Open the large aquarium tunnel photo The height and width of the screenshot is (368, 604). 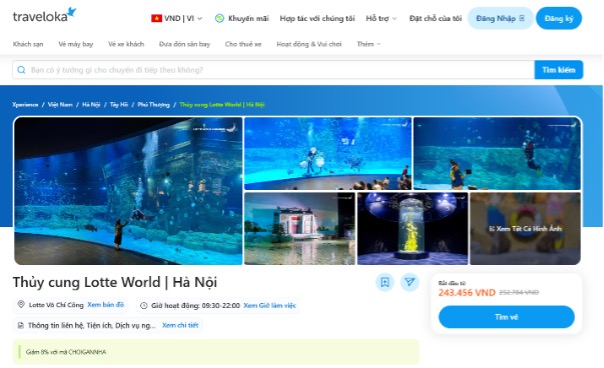(128, 191)
